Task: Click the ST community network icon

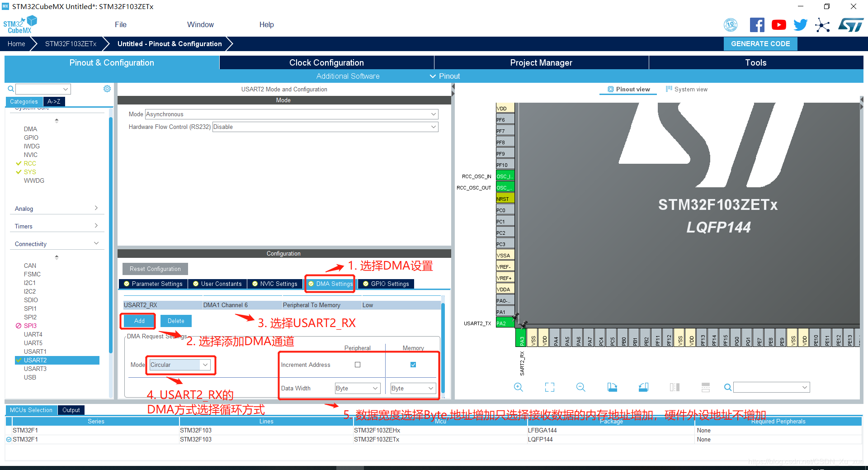Action: coord(822,25)
